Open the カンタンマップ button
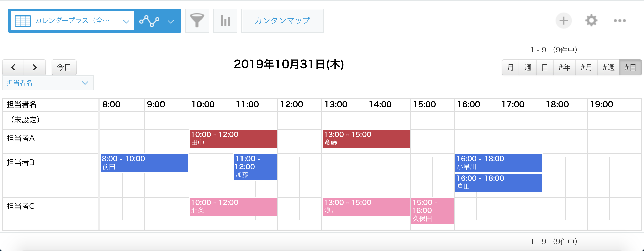The width and height of the screenshot is (644, 251). 282,21
